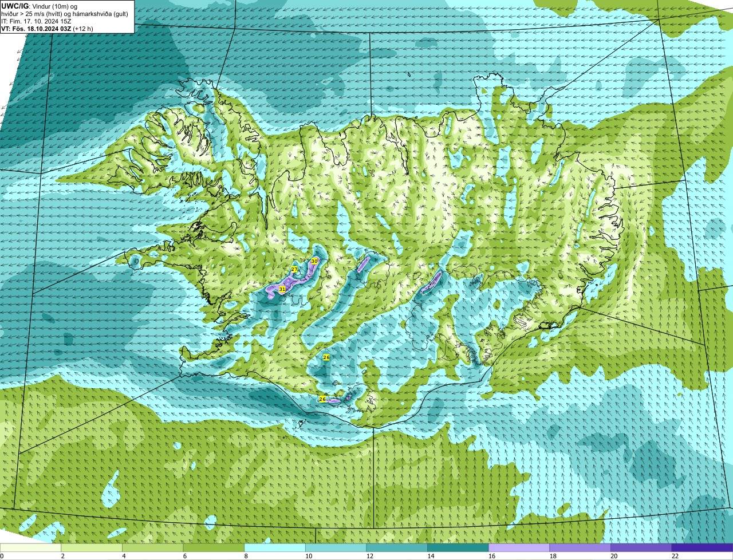Click the 18–20 m/s medium purple legend swatch

click(x=580, y=547)
